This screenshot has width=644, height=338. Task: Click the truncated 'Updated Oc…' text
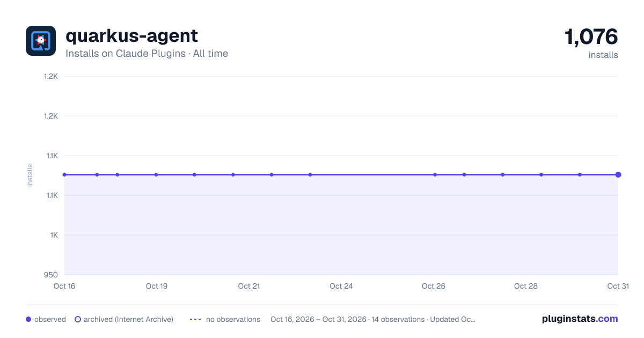click(x=453, y=319)
